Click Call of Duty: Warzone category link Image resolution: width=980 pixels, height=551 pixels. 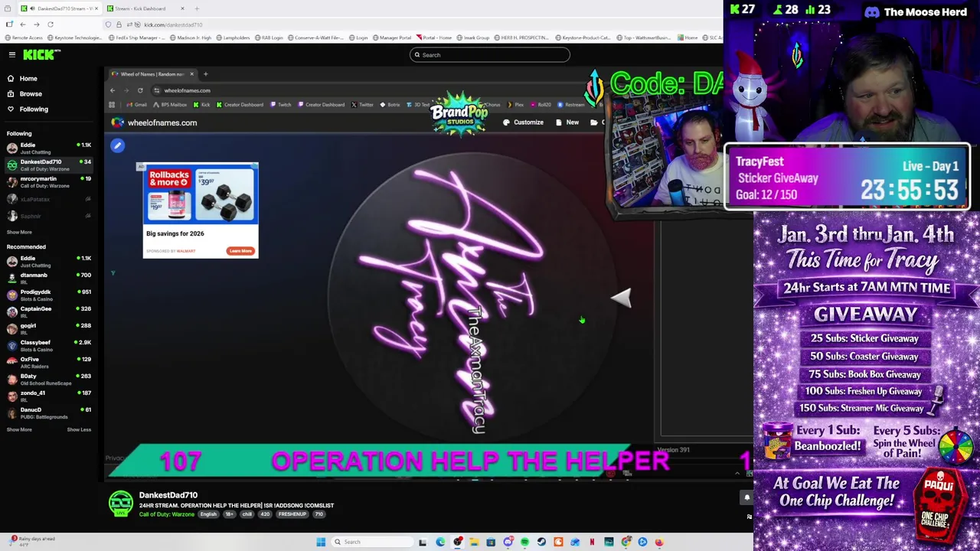coord(167,514)
